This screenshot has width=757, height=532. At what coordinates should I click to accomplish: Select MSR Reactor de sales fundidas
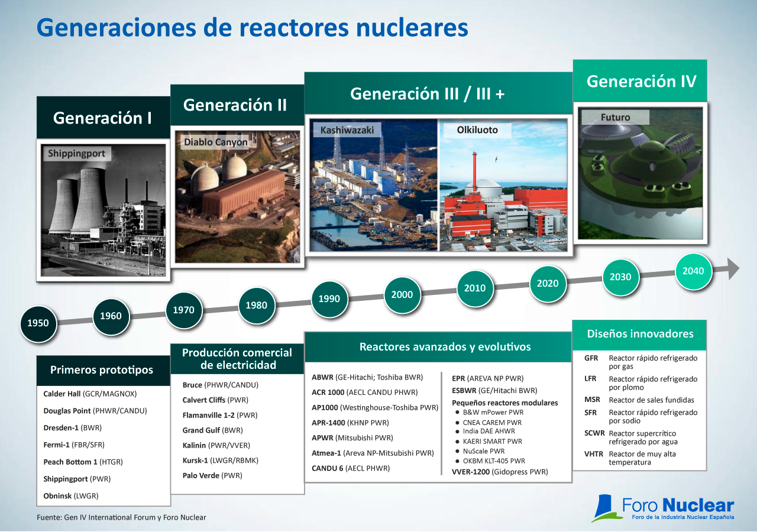pos(639,400)
